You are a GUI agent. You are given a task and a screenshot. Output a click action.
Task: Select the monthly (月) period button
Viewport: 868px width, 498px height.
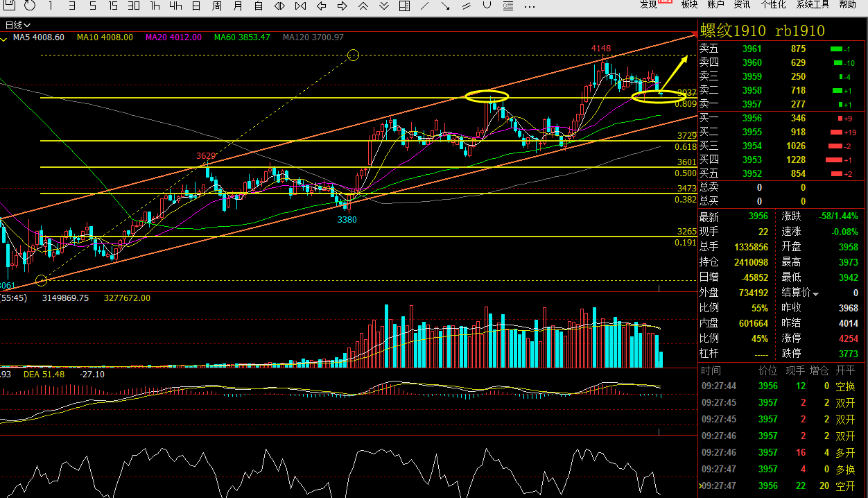tap(238, 6)
